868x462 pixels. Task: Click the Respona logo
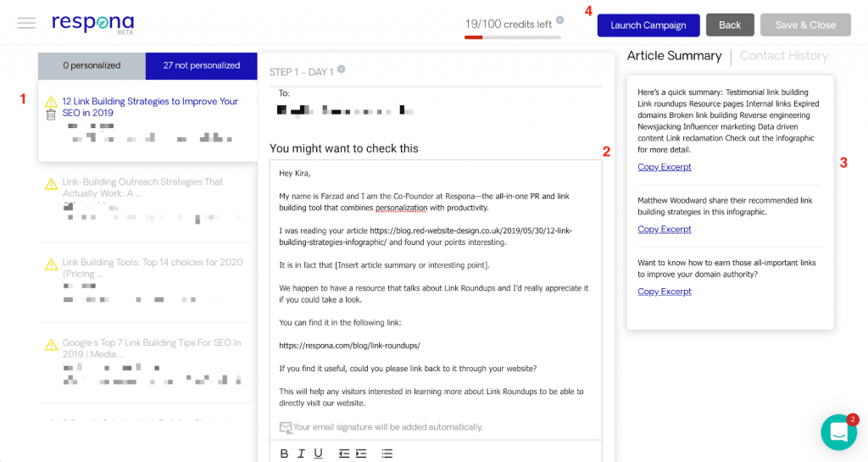tap(93, 24)
